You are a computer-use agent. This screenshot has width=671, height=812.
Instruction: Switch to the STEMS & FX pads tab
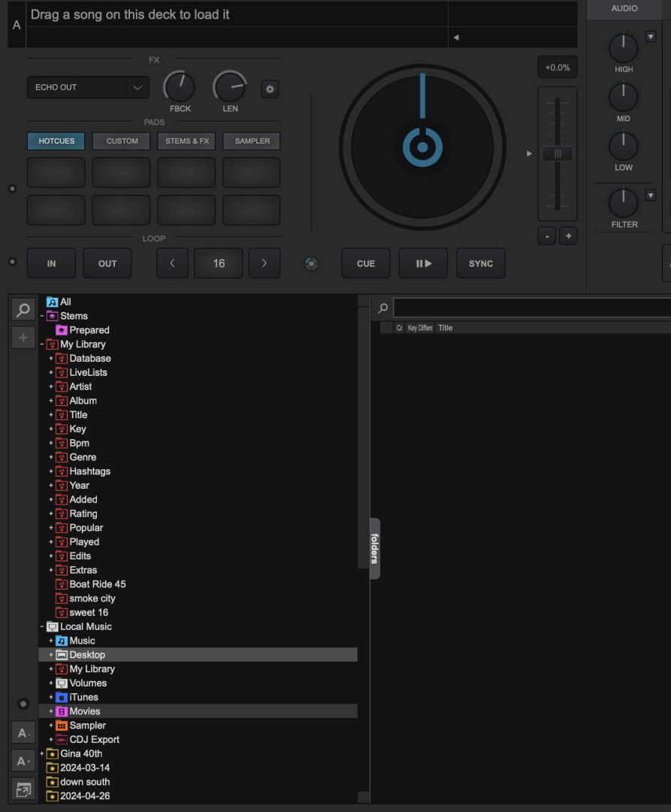(187, 141)
